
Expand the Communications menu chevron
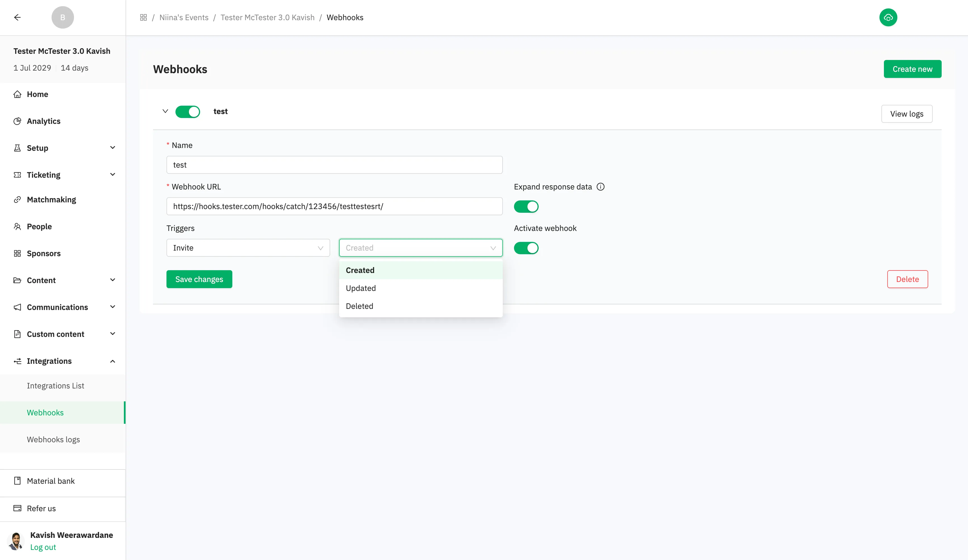point(113,307)
